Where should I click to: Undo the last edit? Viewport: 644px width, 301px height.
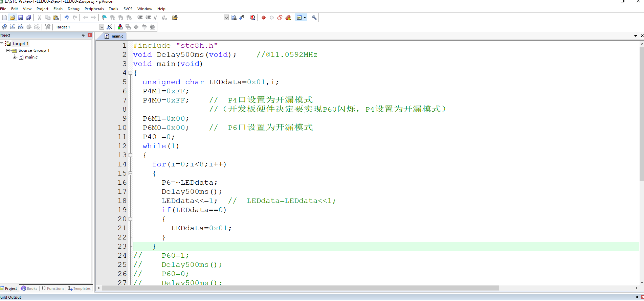tap(67, 18)
